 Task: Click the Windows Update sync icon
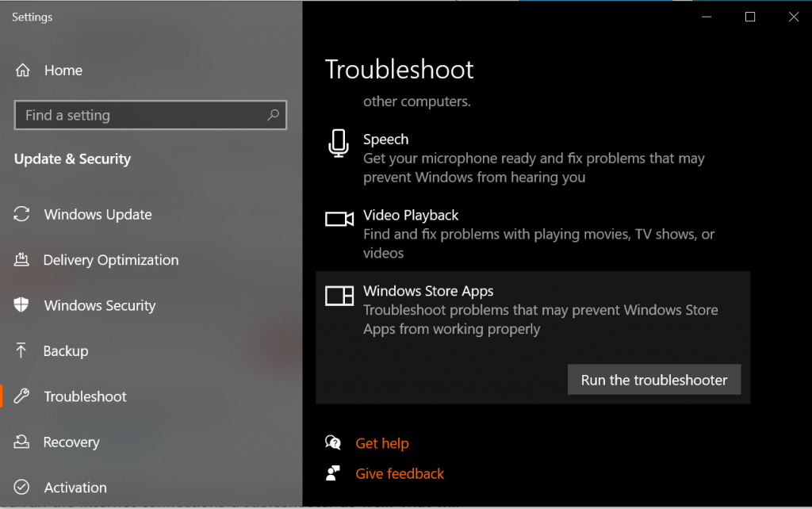tap(21, 214)
